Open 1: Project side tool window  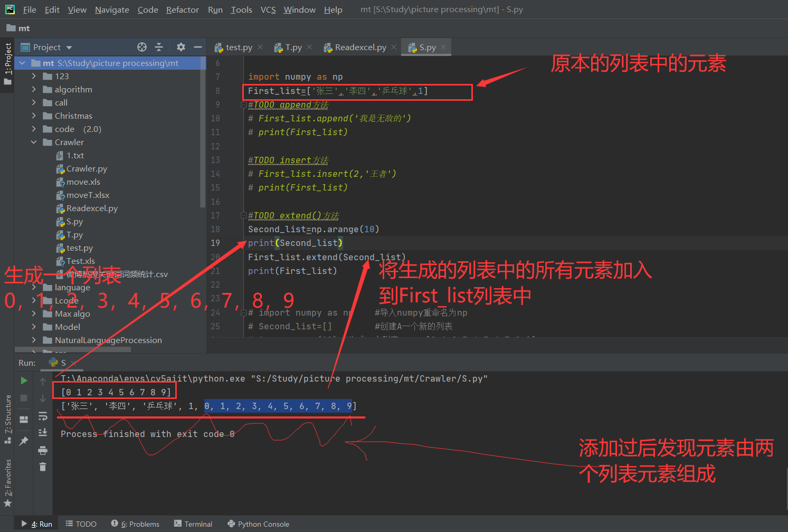tap(7, 64)
